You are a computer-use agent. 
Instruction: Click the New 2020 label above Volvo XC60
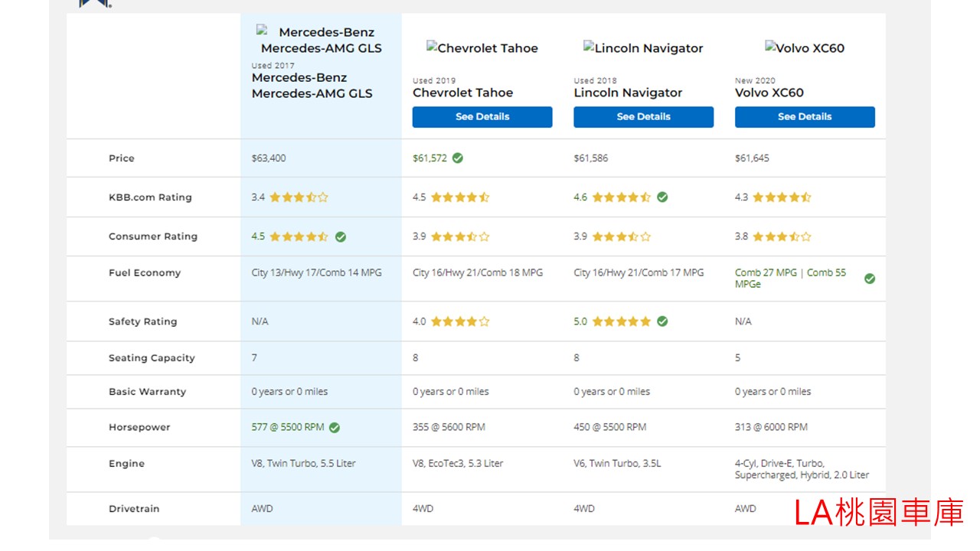[x=755, y=80]
